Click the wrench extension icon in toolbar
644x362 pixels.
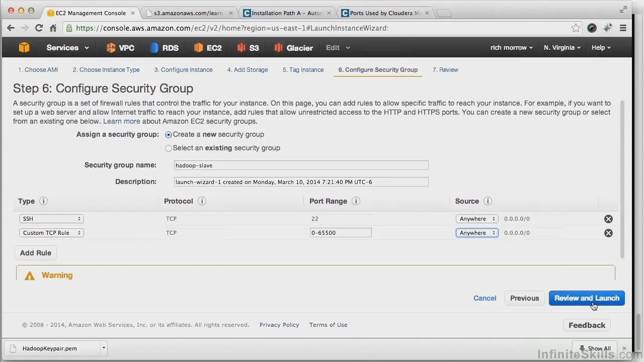pyautogui.click(x=607, y=28)
